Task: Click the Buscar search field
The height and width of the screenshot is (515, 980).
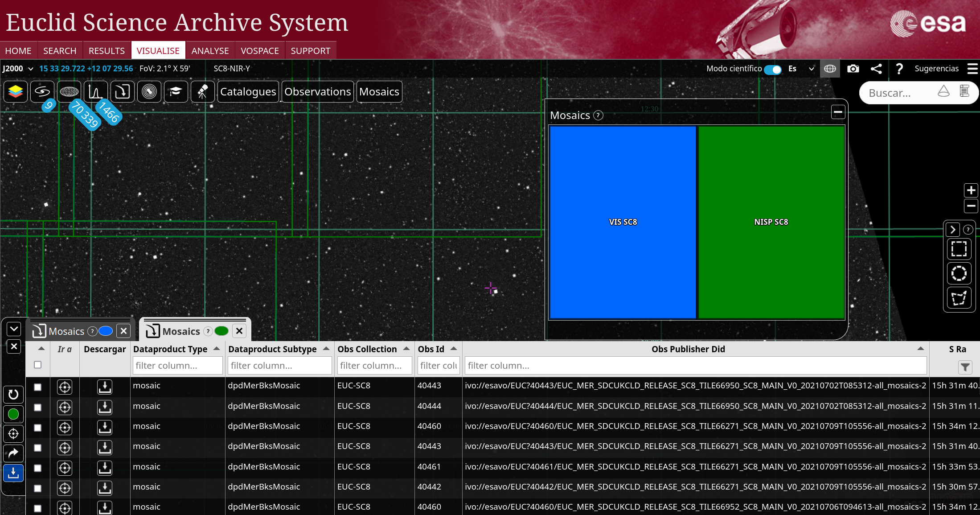Action: tap(897, 93)
